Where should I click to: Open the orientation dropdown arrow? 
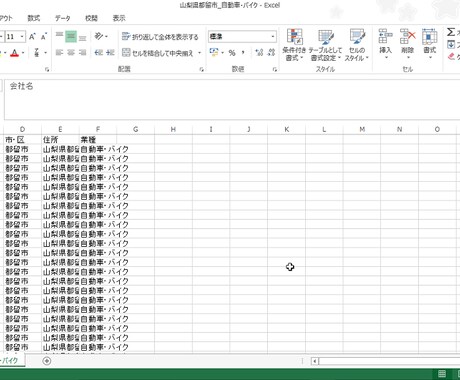(x=106, y=36)
